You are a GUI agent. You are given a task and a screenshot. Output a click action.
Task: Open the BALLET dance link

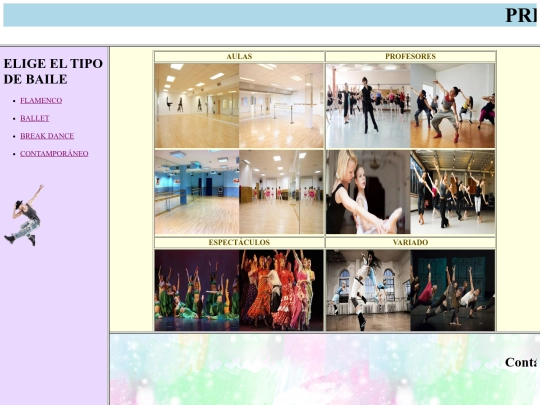[x=34, y=118]
